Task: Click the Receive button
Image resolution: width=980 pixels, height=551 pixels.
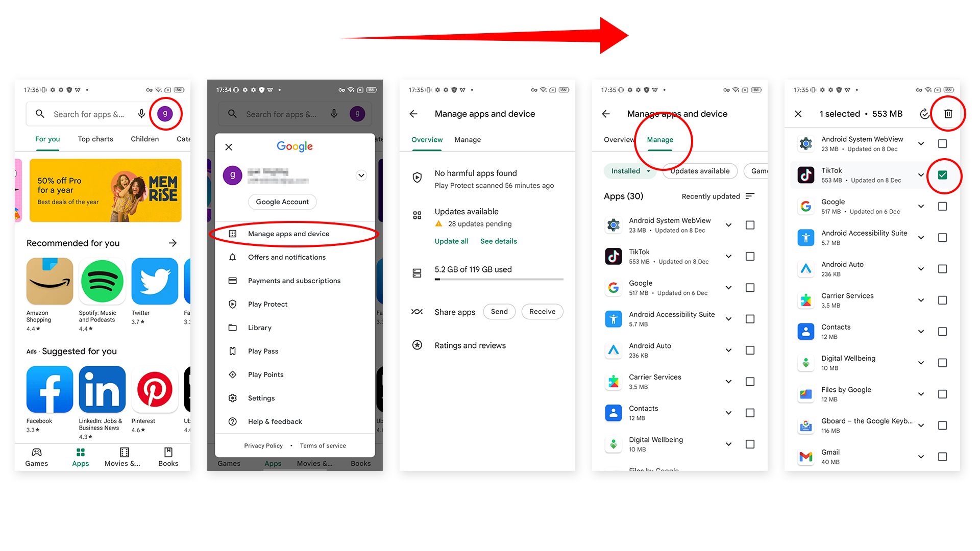Action: click(x=542, y=312)
